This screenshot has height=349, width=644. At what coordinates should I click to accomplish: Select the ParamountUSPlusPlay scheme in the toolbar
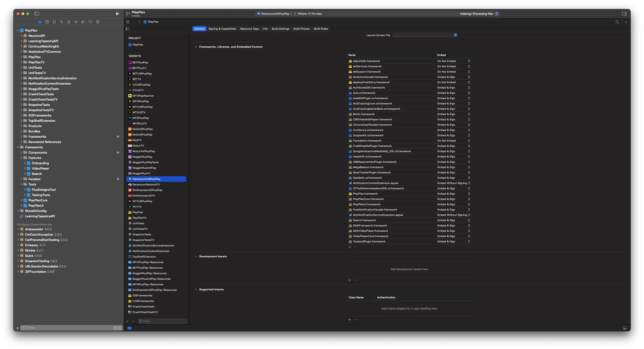tap(275, 14)
